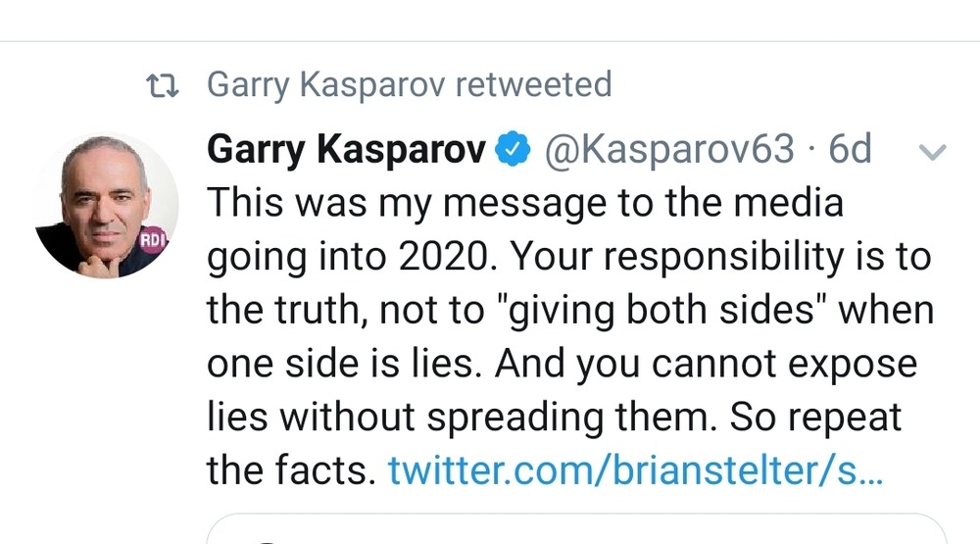Click the @Kasparov63 handle
The width and height of the screenshot is (980, 544).
(669, 150)
